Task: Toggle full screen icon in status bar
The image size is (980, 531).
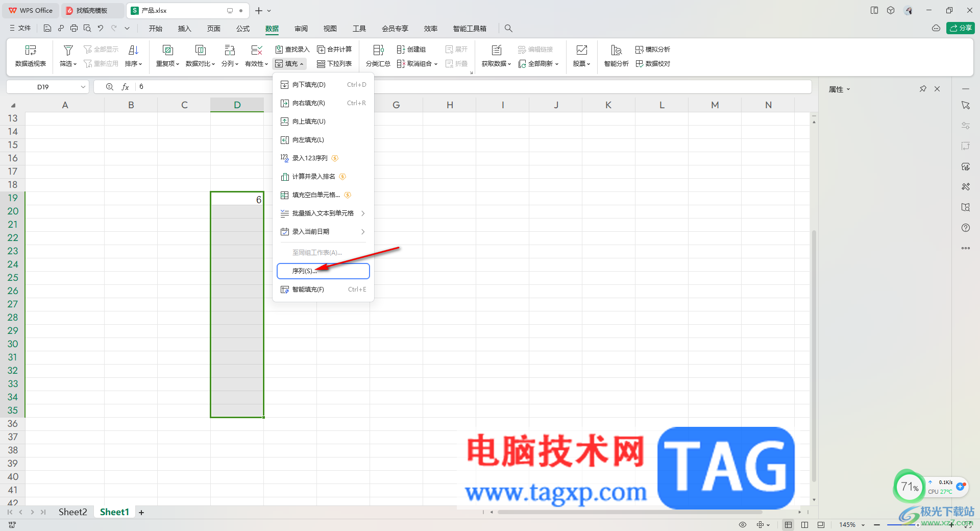Action: [968, 525]
